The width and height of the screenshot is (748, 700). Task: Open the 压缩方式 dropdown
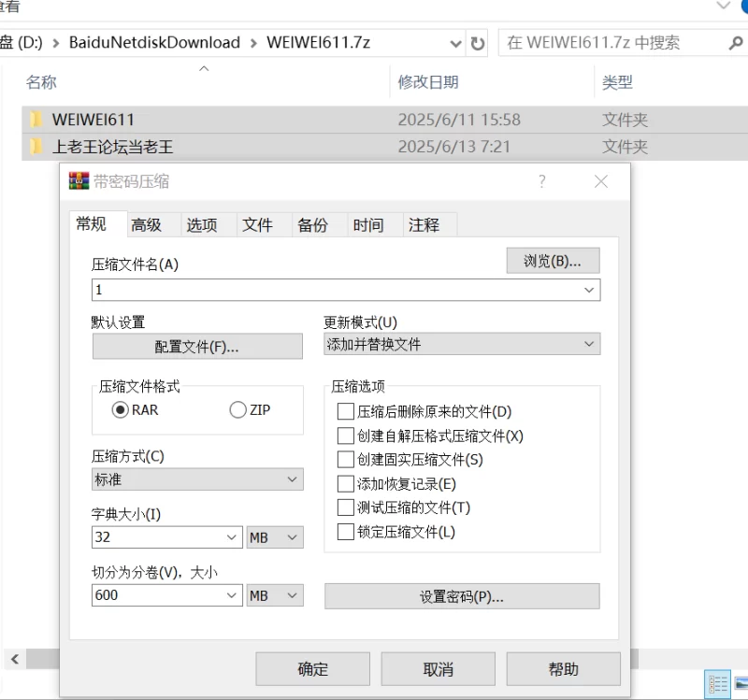[197, 479]
